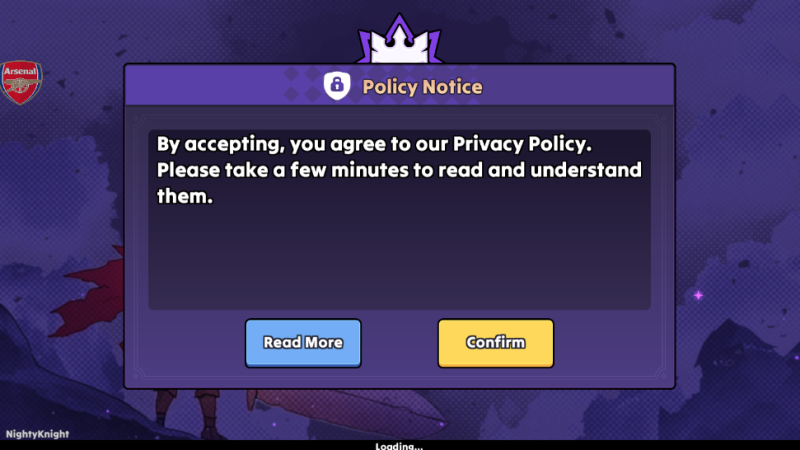Image resolution: width=800 pixels, height=450 pixels.
Task: Click the lock shield icon in header
Action: (337, 85)
